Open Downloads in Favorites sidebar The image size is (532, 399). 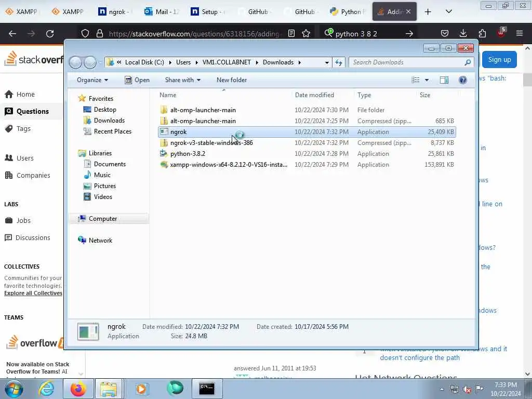[109, 121]
